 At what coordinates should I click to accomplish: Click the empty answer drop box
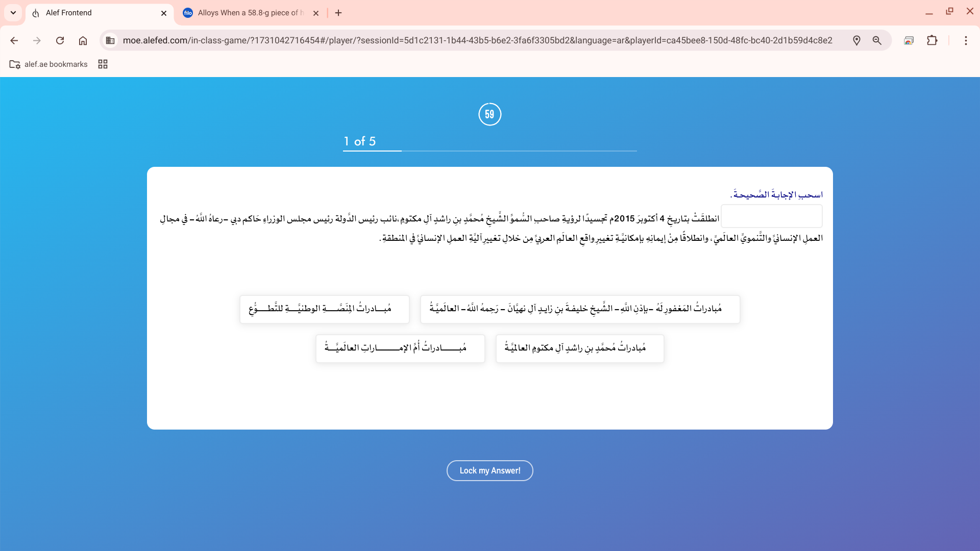771,216
